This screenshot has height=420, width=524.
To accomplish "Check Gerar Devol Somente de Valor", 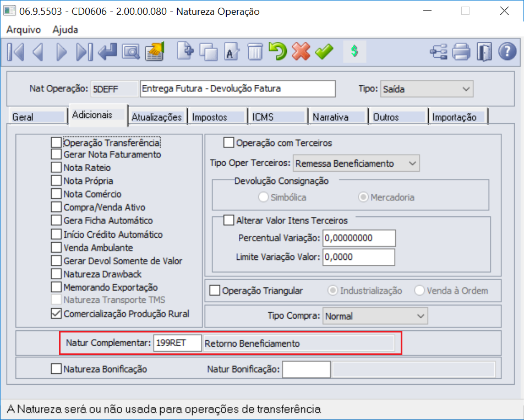I will [56, 260].
